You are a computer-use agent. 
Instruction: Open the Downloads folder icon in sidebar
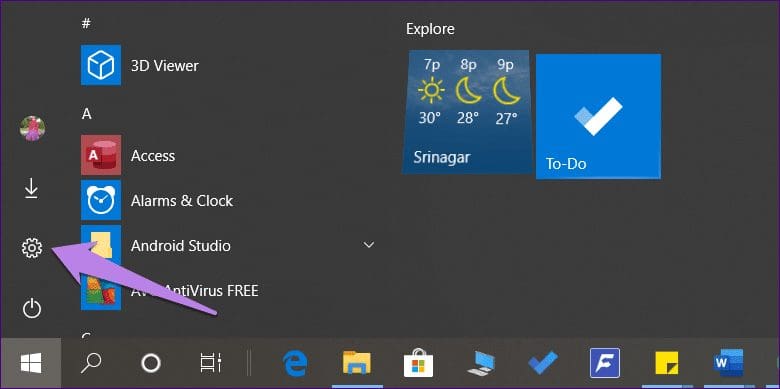point(32,189)
